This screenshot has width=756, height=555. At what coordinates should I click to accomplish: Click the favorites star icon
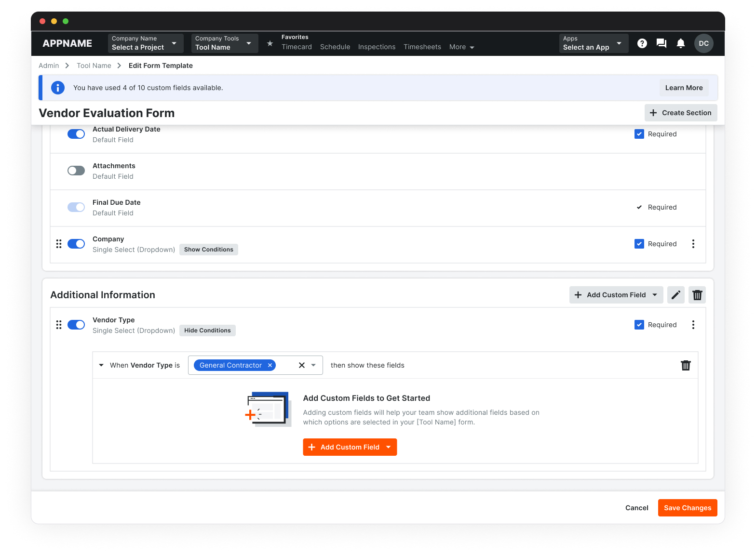point(270,43)
